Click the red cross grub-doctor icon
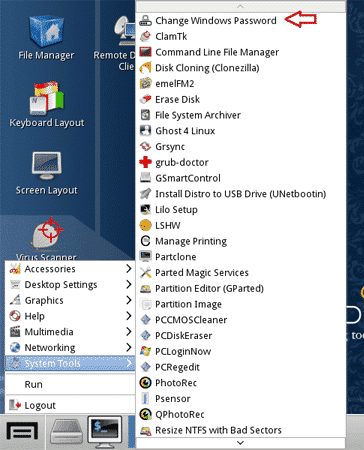Screen dimensions: 364x450 145,162
